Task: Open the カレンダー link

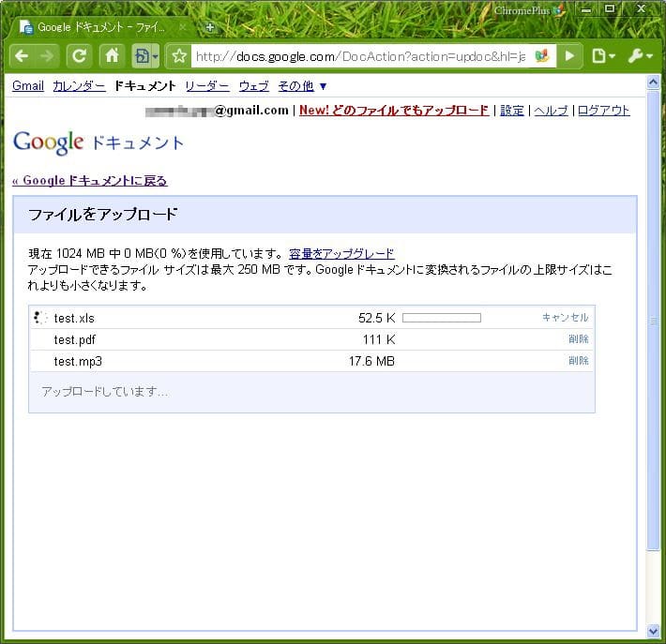Action: pos(79,85)
